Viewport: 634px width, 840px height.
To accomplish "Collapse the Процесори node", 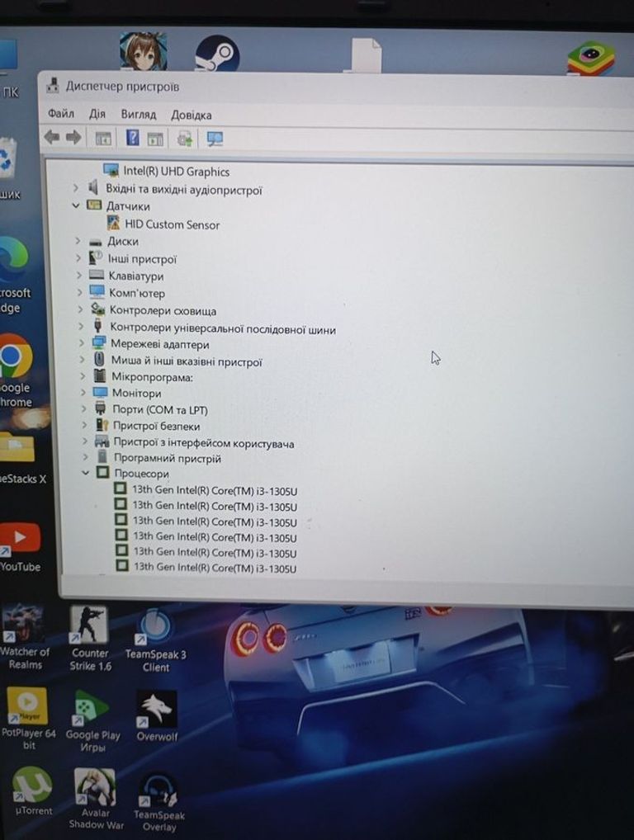I will 85,473.
